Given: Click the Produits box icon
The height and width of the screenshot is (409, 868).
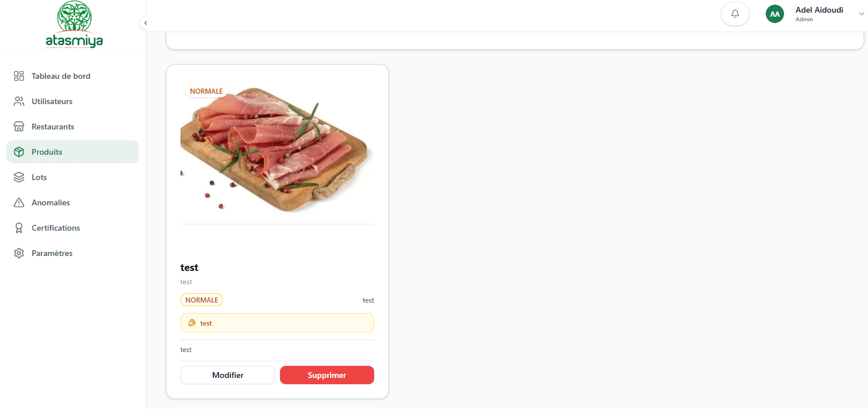Looking at the screenshot, I should pos(19,152).
